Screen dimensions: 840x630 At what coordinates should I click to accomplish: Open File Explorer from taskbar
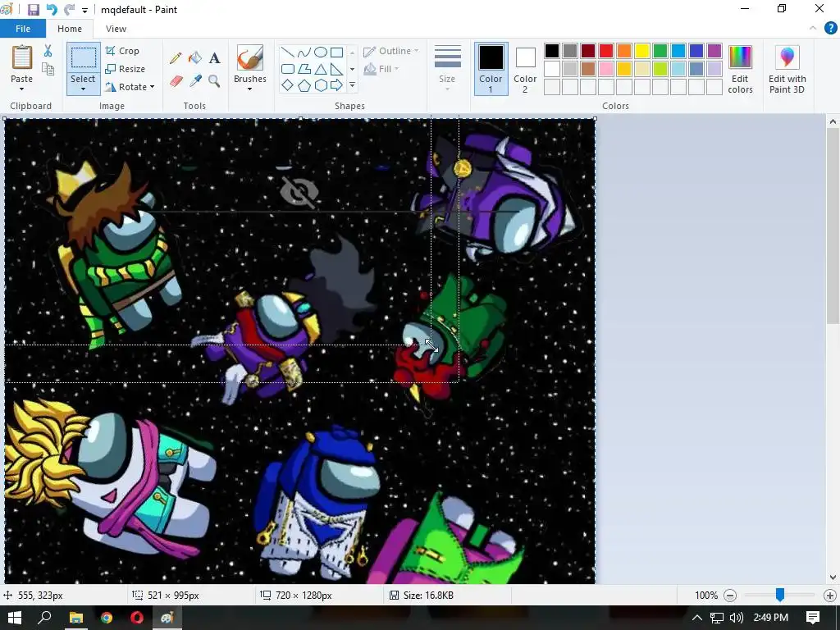76,618
